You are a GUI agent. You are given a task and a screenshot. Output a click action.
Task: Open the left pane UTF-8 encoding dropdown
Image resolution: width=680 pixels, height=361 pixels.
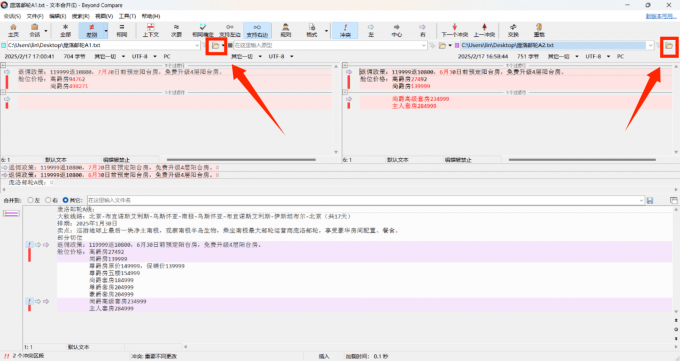point(144,56)
